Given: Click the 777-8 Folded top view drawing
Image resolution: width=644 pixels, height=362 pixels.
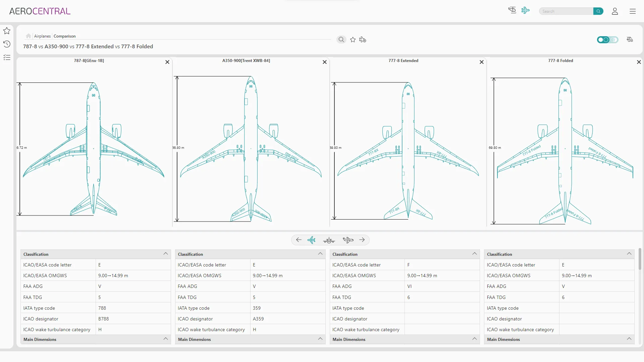Looking at the screenshot, I should (565, 151).
